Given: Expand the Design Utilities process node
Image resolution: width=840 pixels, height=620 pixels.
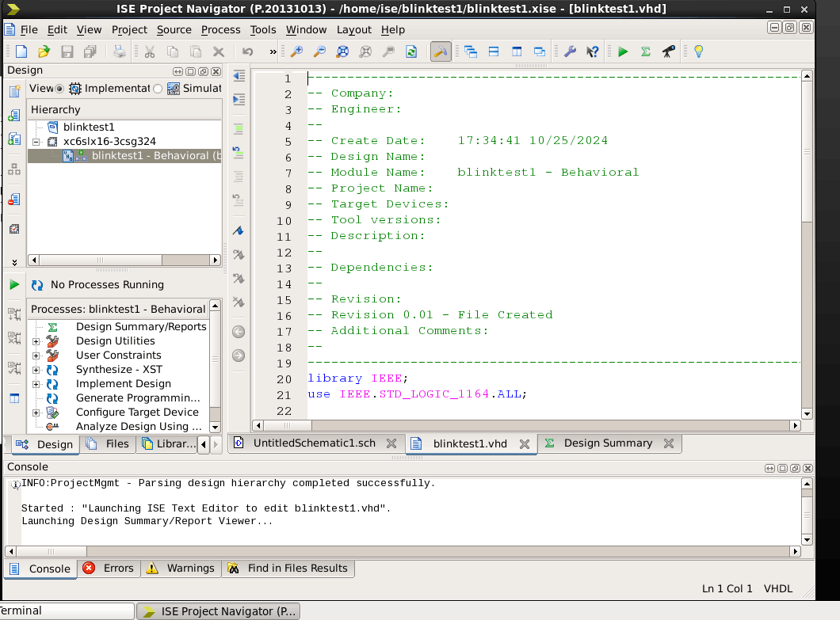Looking at the screenshot, I should pyautogui.click(x=36, y=341).
